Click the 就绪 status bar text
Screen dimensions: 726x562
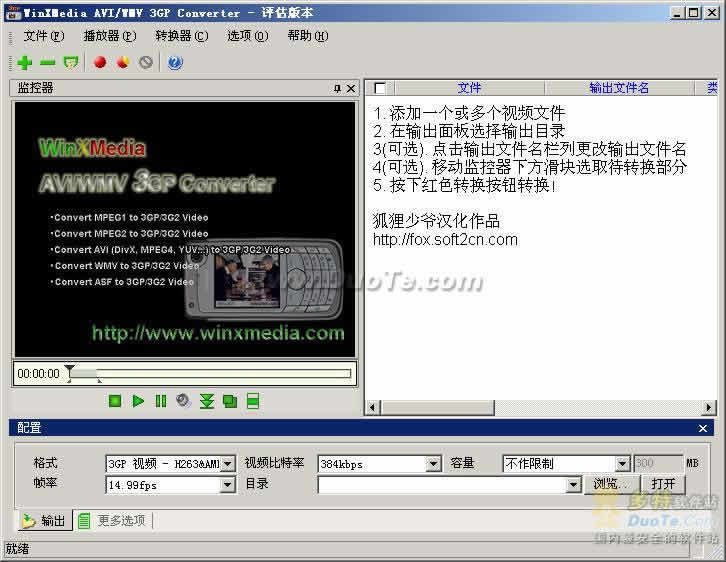pyautogui.click(x=17, y=549)
